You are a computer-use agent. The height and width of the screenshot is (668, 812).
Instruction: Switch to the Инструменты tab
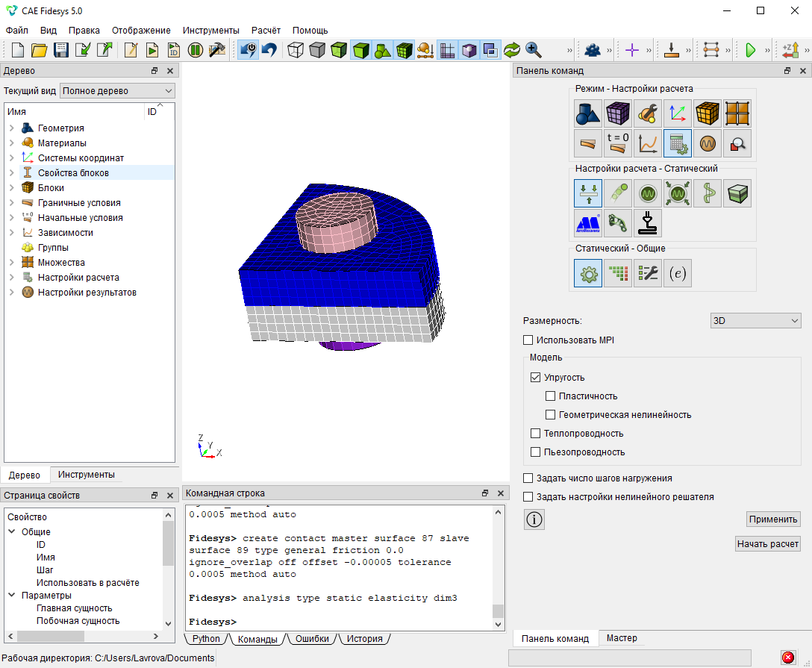(87, 475)
